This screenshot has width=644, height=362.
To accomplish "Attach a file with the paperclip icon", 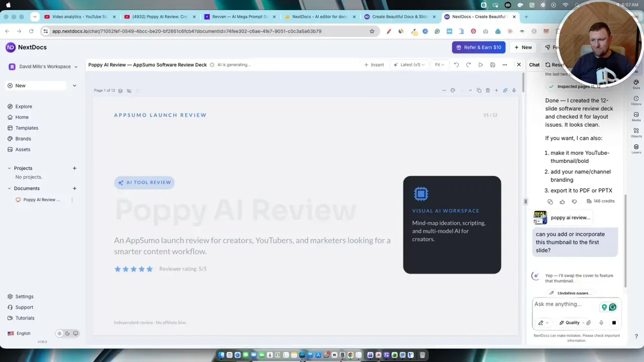I will click(x=588, y=323).
